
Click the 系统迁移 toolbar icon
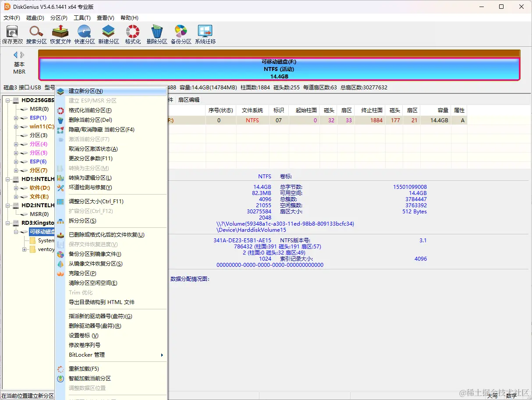coord(205,35)
